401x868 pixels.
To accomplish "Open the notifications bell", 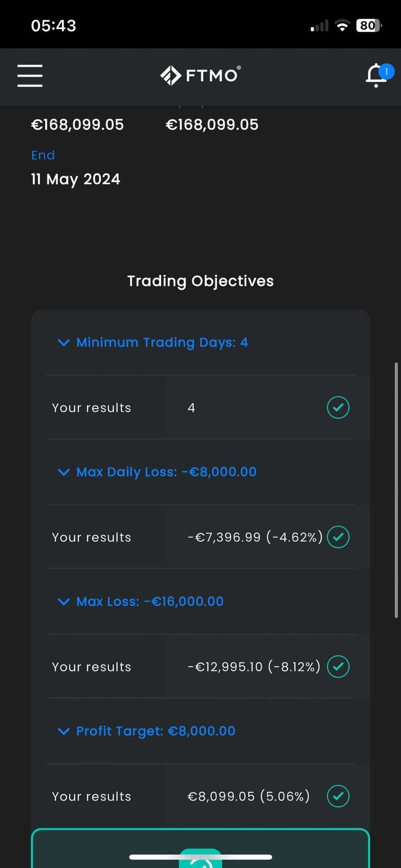I will tap(376, 75).
